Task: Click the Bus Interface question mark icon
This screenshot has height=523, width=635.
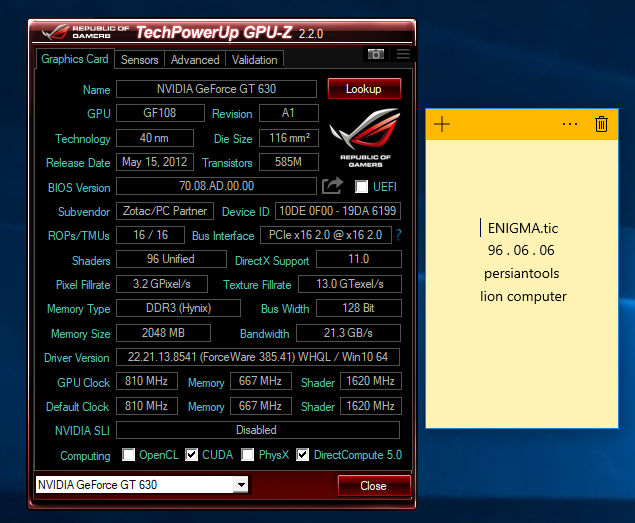Action: pos(398,235)
